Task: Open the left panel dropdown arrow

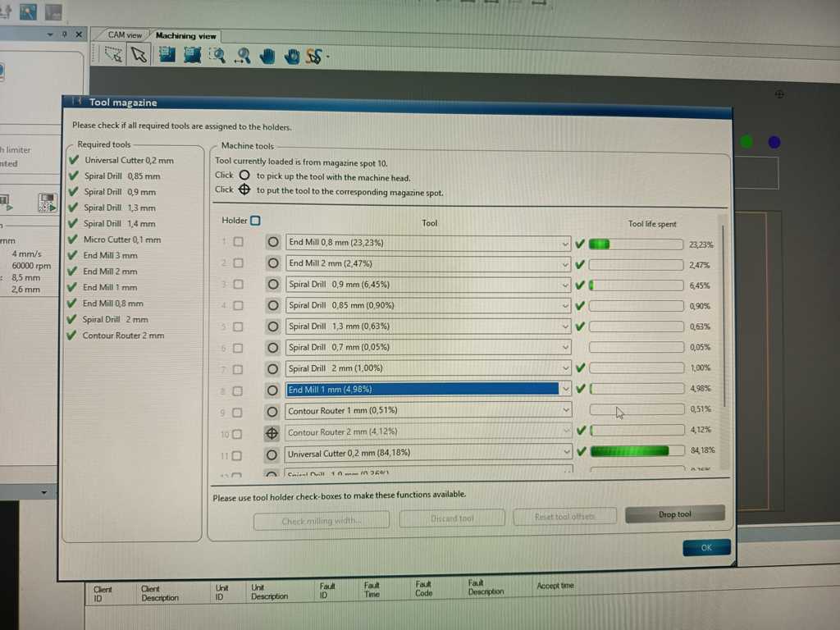Action: pos(50,34)
